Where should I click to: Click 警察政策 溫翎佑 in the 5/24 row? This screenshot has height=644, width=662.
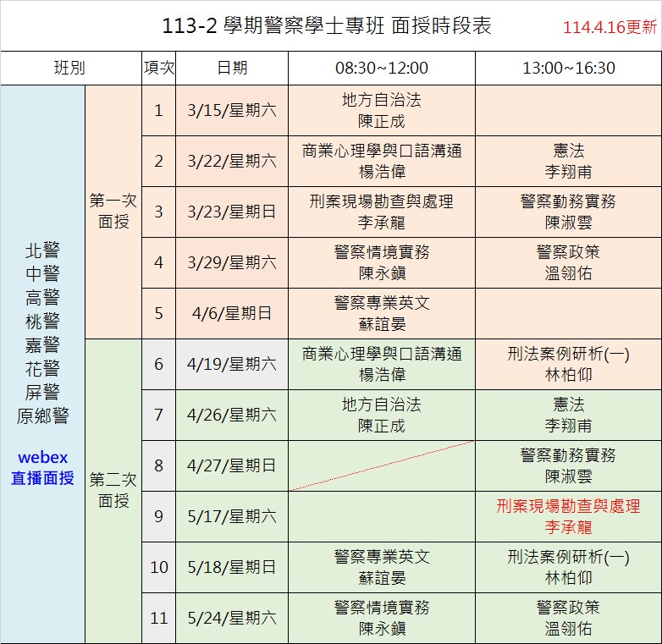pos(569,619)
